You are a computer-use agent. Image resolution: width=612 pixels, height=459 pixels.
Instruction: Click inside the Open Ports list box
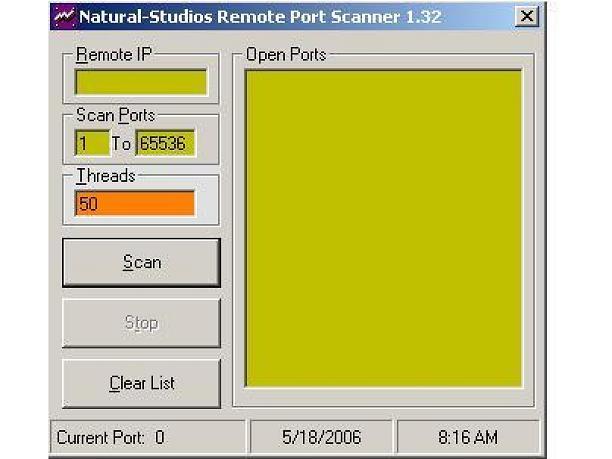click(x=383, y=228)
